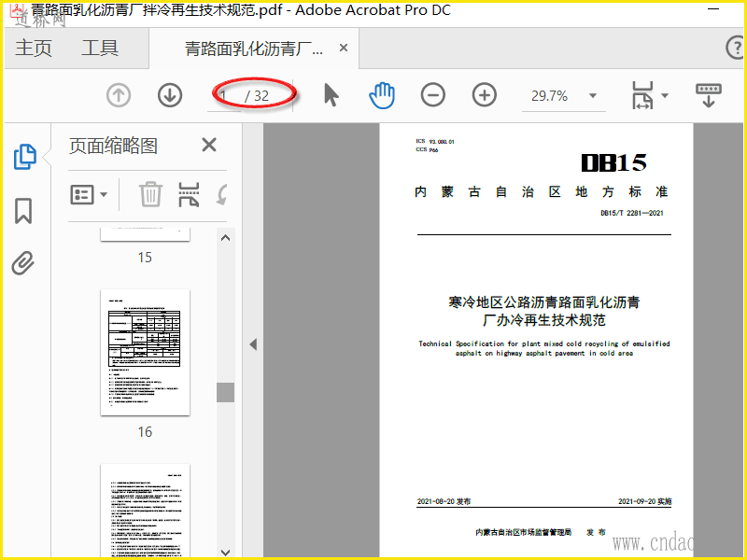Viewport: 747px width, 560px height.
Task: Click the thumbnail panel scrollbar handle
Action: (x=225, y=392)
